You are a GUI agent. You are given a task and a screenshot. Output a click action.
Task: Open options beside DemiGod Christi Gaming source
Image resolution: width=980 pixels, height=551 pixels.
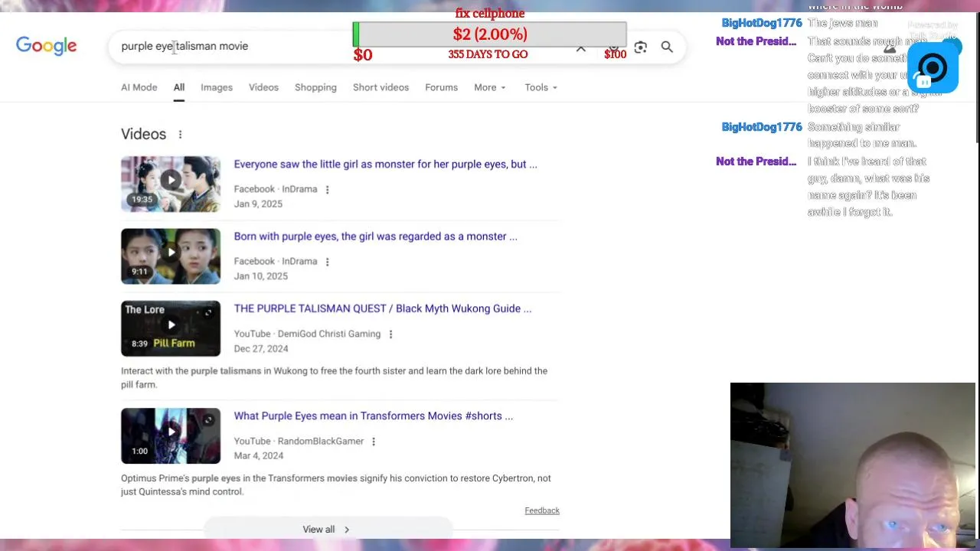point(390,334)
